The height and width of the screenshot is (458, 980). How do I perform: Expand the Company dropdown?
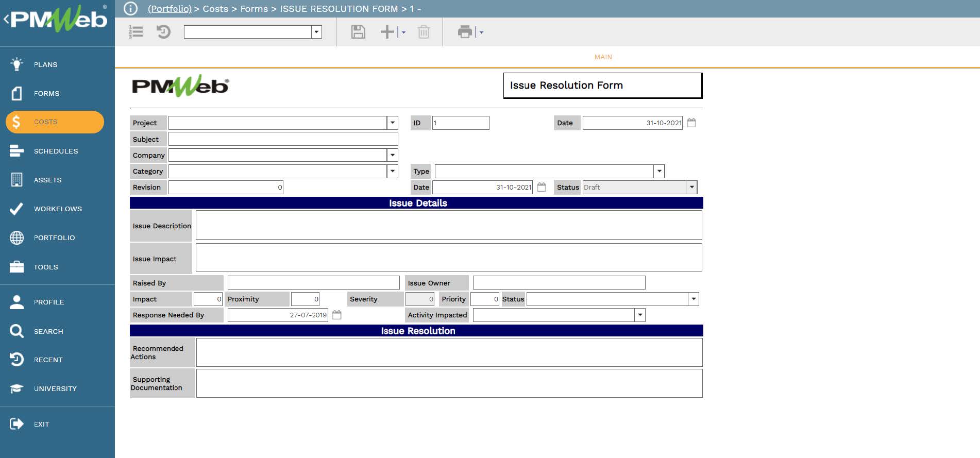point(393,155)
